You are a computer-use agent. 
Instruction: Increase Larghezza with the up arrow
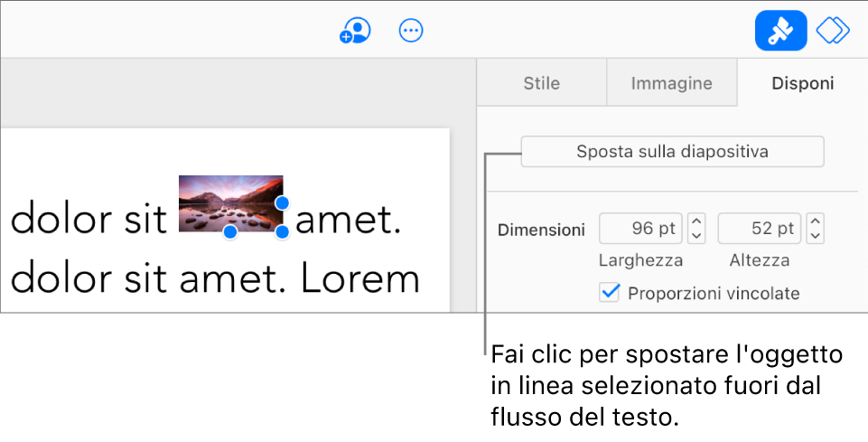point(696,221)
